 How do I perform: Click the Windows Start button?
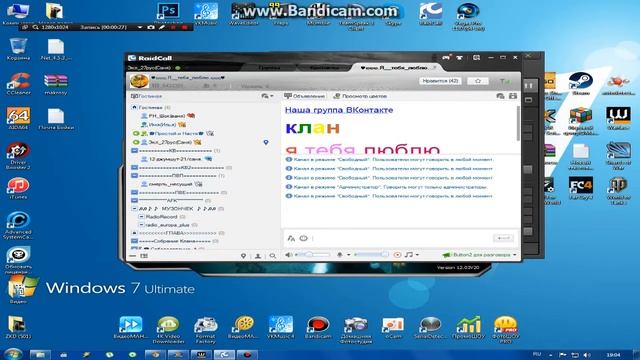[13, 354]
